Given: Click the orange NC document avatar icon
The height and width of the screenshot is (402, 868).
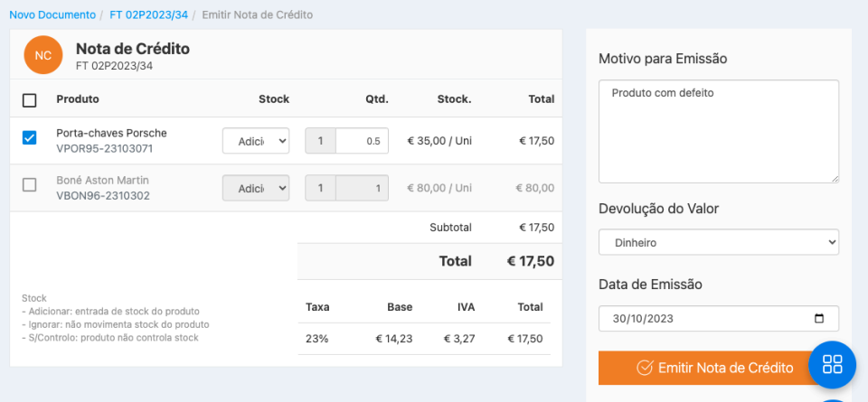Looking at the screenshot, I should click(43, 55).
